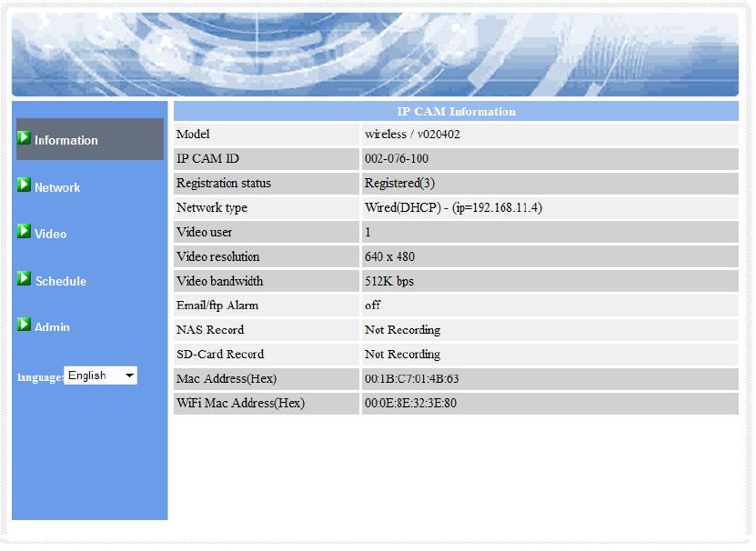
Task: Click the green arrow icon beside Schedule
Action: point(24,278)
